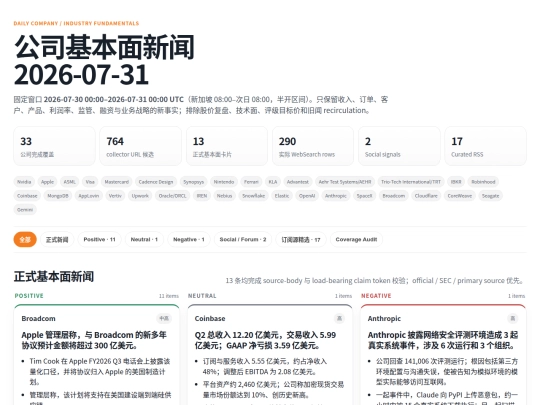Open the 17 Curated RSS stat card
The height and width of the screenshot is (405, 540).
point(486,146)
